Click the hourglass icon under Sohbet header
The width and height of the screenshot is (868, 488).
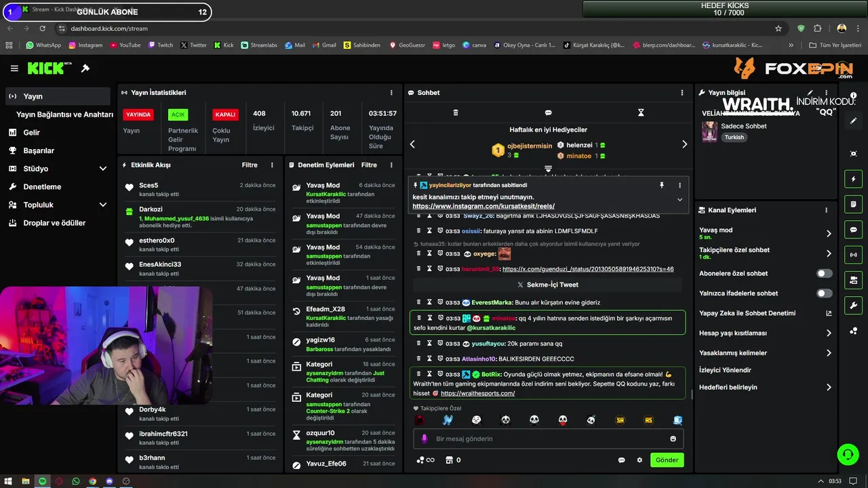click(641, 113)
